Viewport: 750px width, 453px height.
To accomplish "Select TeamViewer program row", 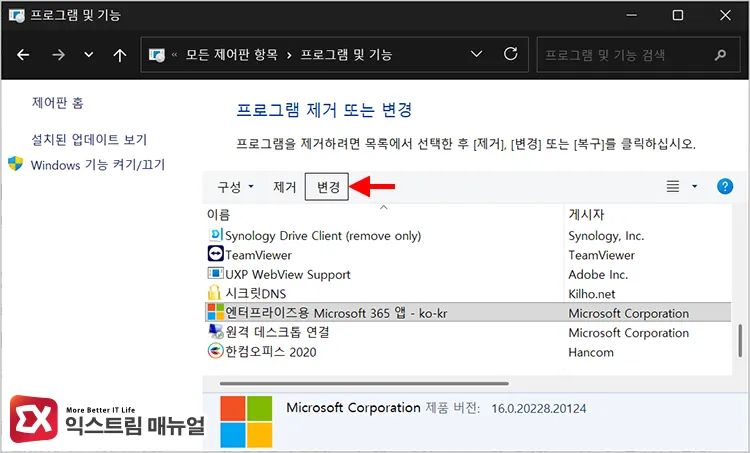I will coord(468,255).
